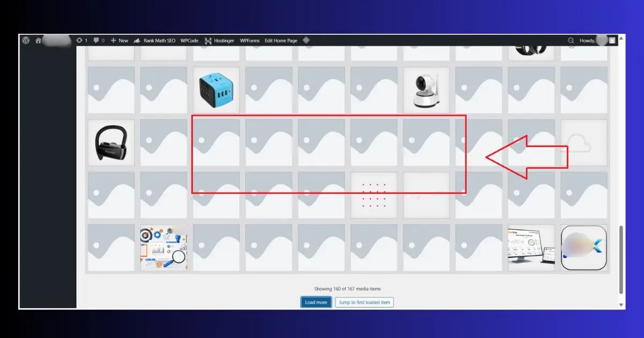Click the scrollbar down arrow
This screenshot has width=644, height=338.
point(621,305)
